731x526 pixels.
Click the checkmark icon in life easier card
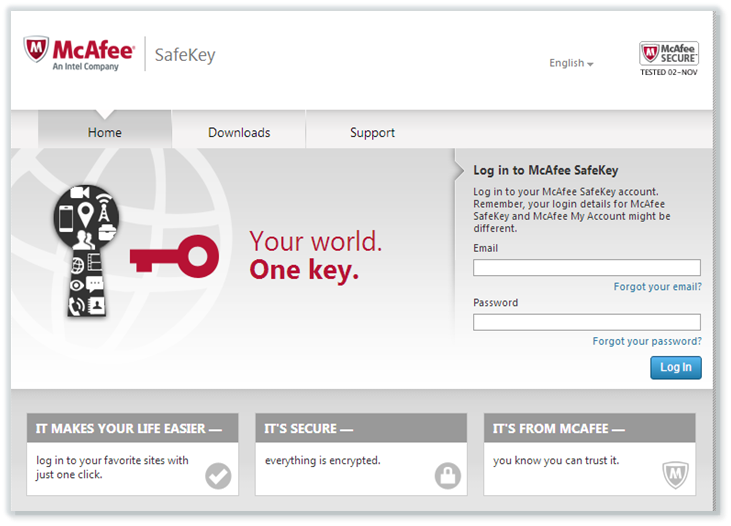coord(218,476)
